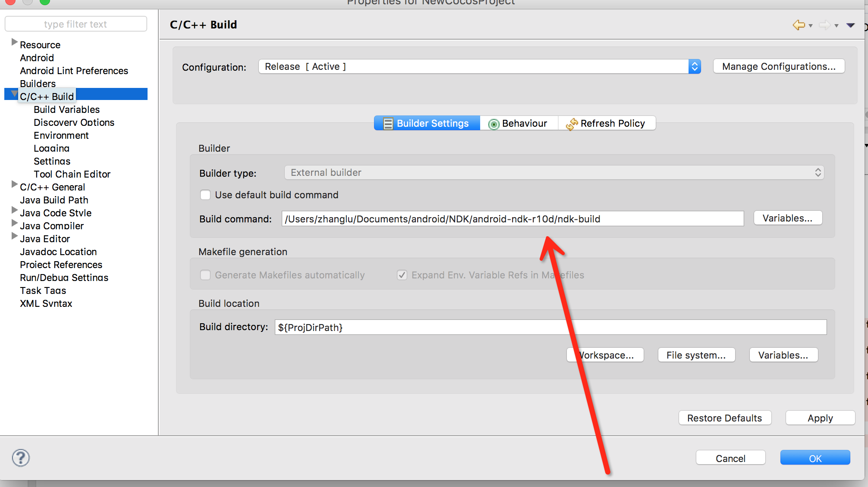Click the Build command input field

click(x=512, y=219)
